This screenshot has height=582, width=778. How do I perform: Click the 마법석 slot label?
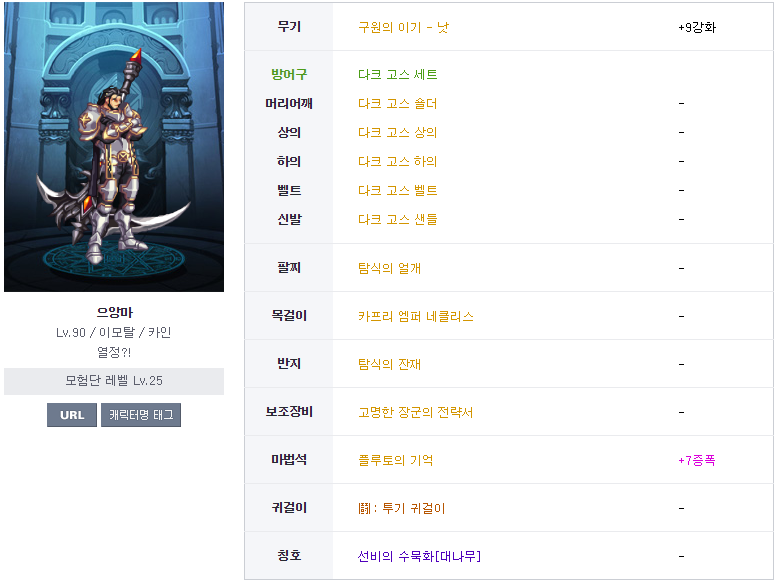tap(289, 460)
